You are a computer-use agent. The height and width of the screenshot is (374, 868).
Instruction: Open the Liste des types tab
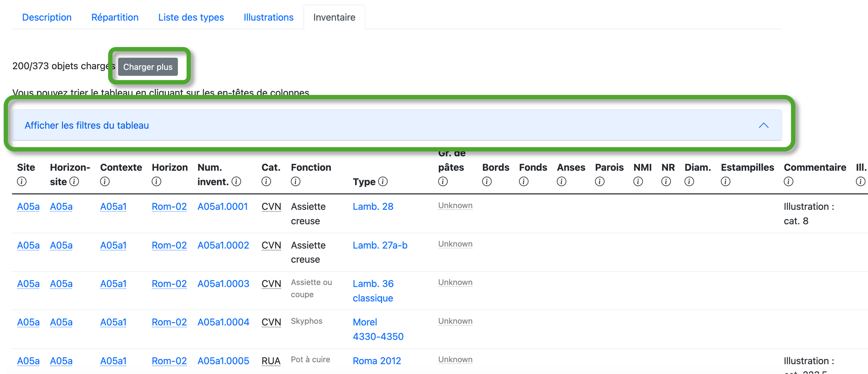[191, 17]
